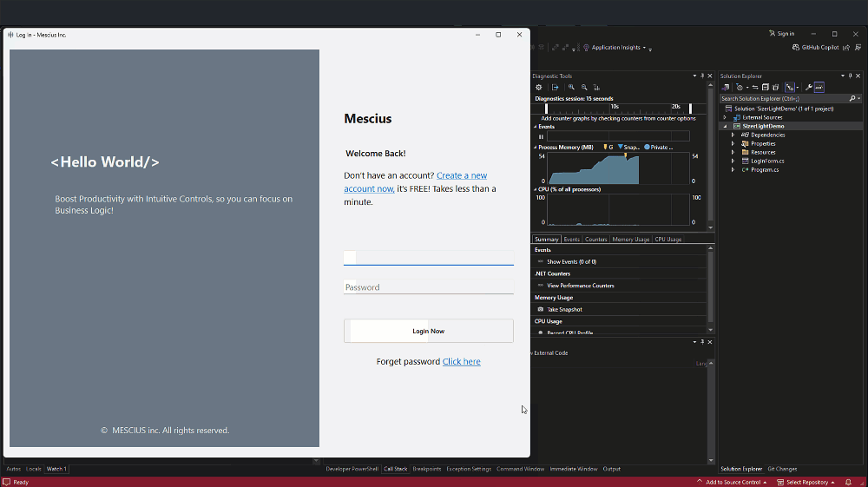Viewport: 868px width, 487px height.
Task: Open Select Repository menu
Action: (x=806, y=482)
